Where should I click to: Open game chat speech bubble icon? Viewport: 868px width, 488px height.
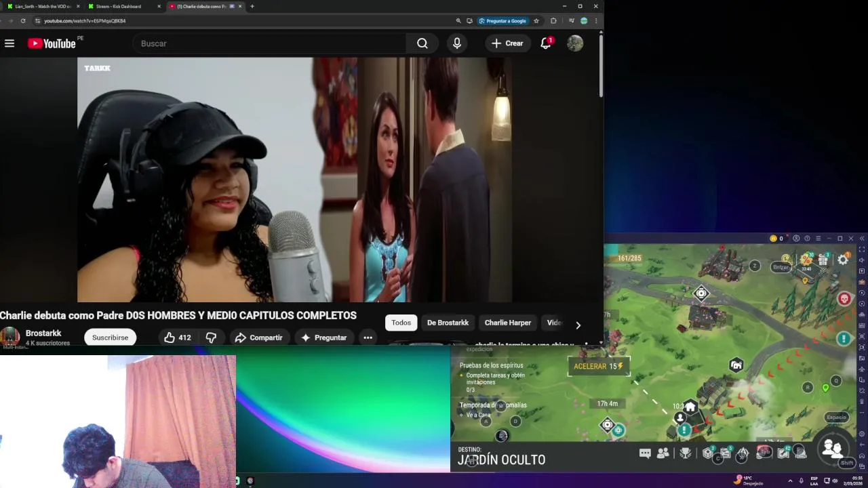(645, 453)
